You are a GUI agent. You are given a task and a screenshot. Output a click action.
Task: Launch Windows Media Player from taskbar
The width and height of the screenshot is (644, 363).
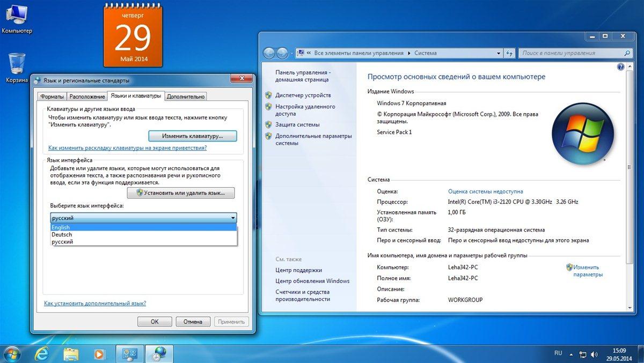point(99,353)
